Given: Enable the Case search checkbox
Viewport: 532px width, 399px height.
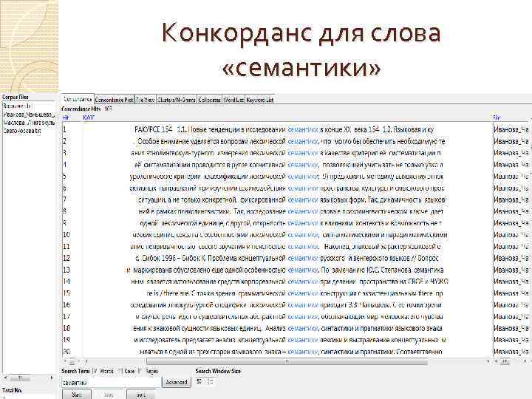Looking at the screenshot, I should pos(120,371).
